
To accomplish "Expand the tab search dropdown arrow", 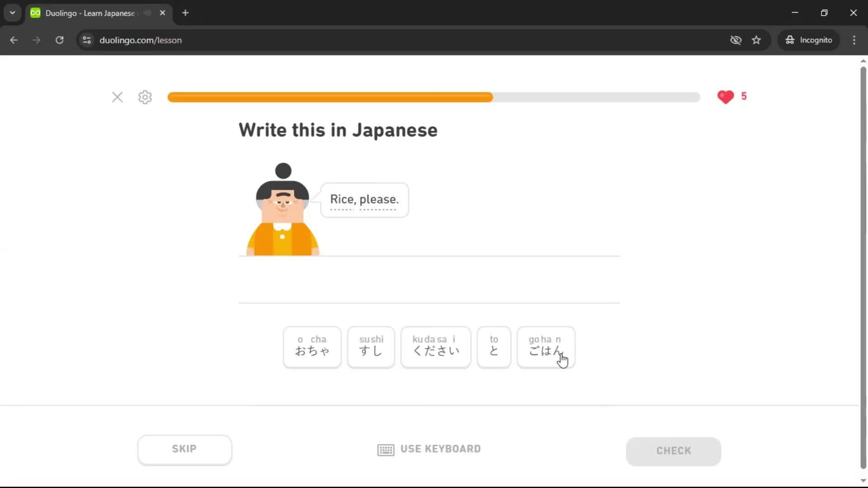I will click(x=12, y=13).
